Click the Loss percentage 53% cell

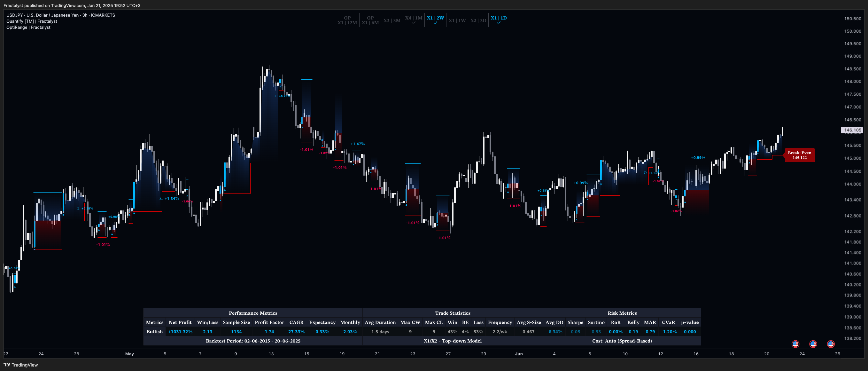[x=478, y=332]
